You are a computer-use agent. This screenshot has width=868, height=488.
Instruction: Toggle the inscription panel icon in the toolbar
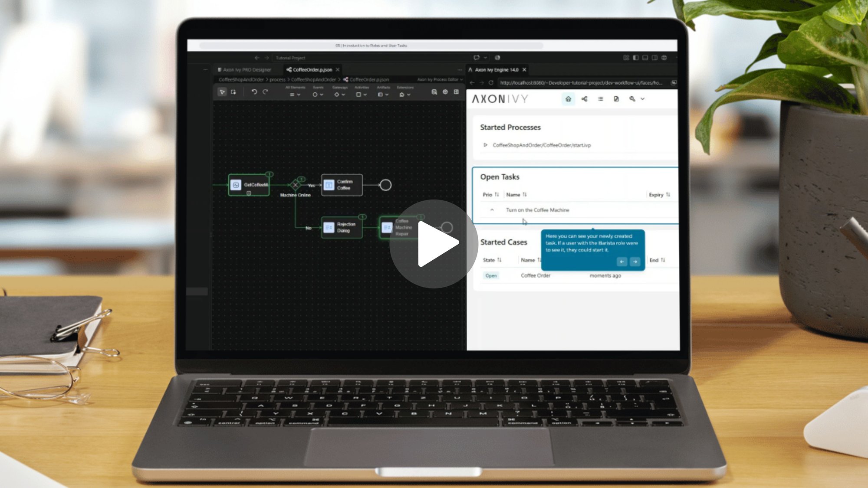coord(456,92)
